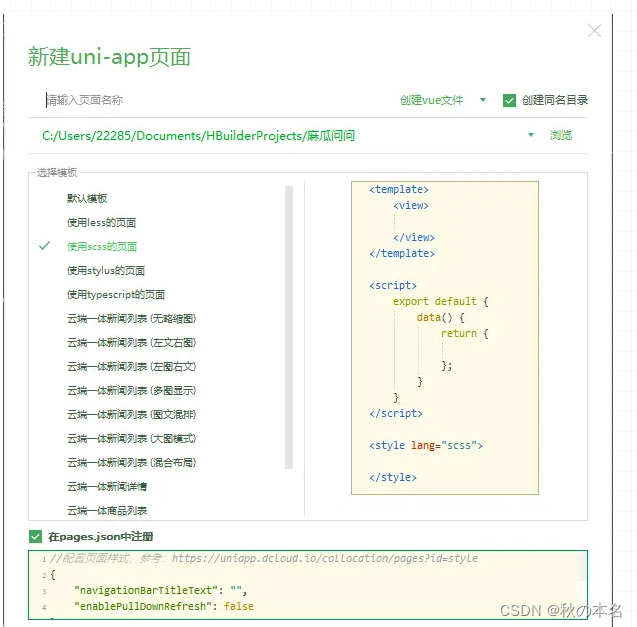637x627 pixels.
Task: Click the checkmark beside 使用scss的页面
Action: click(x=44, y=246)
